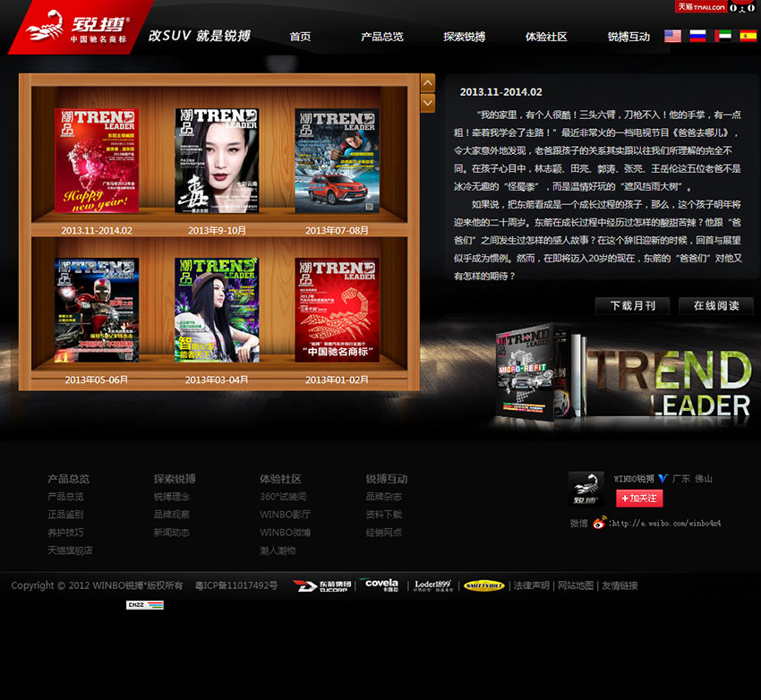The width and height of the screenshot is (761, 700).
Task: Open 体验社区 in the top navigation
Action: 546,37
